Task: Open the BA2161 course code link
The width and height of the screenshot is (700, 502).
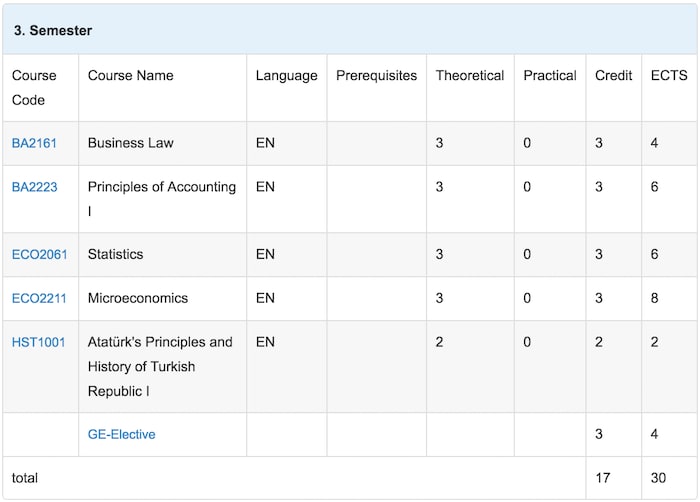Action: [34, 143]
